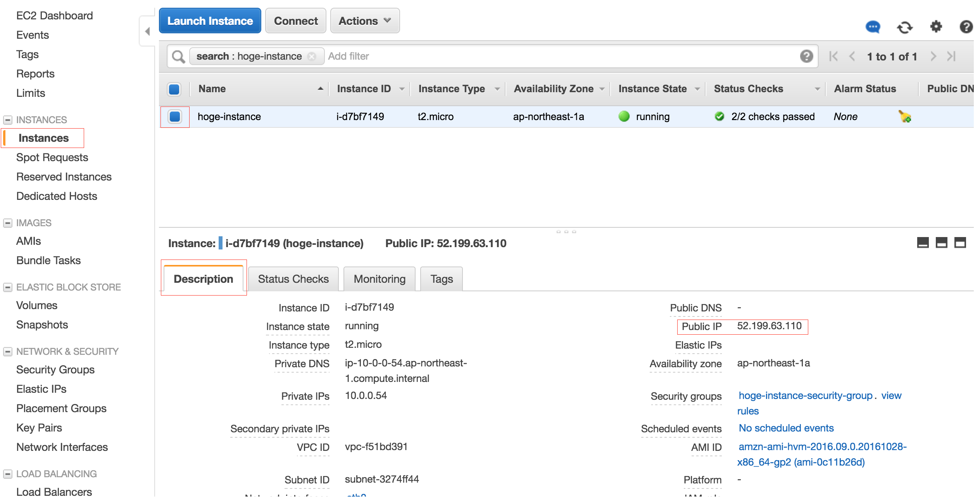Viewport: 980px width, 502px height.
Task: Open search filter help icon
Action: coord(806,57)
